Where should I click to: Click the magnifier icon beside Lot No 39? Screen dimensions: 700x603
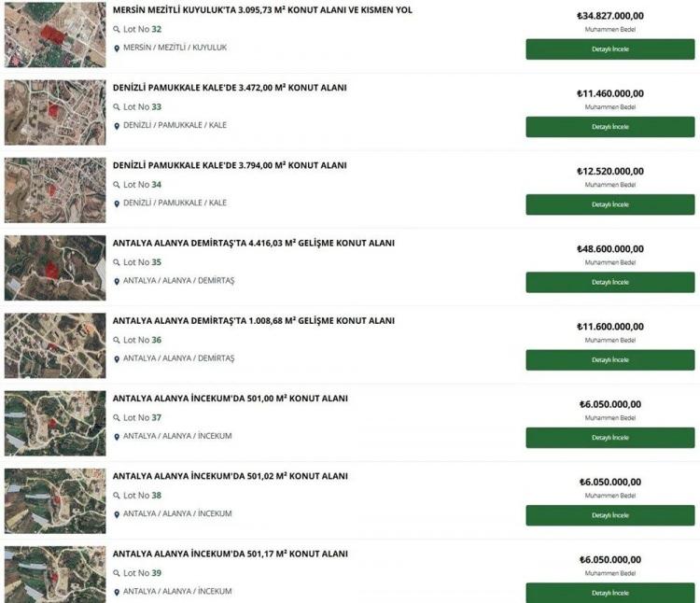[x=117, y=573]
